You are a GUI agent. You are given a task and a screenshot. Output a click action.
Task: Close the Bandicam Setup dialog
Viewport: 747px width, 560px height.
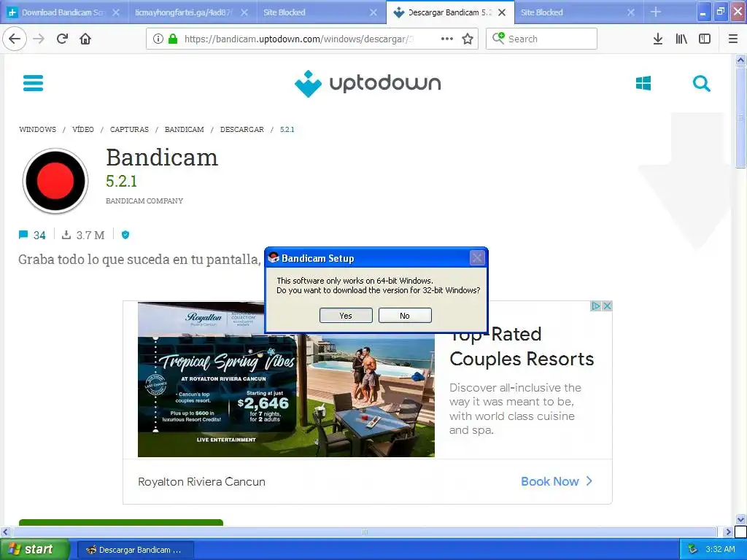click(477, 258)
